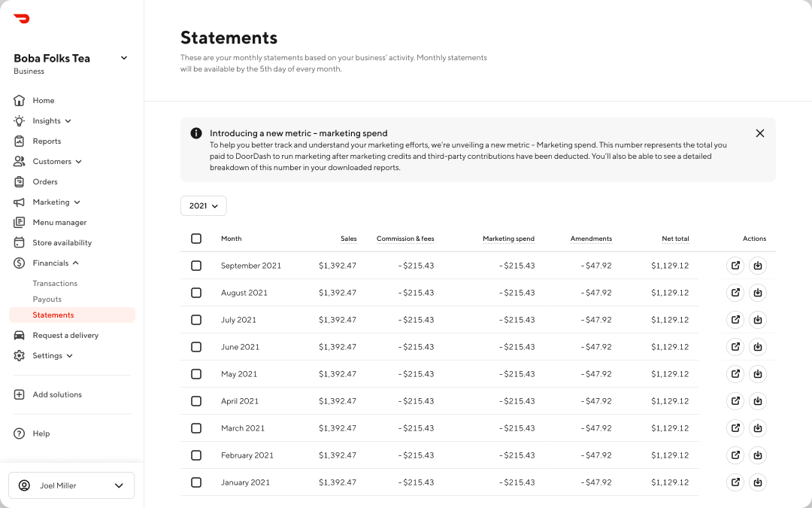Click the Store availability calendar icon
812x508 pixels.
(x=19, y=242)
